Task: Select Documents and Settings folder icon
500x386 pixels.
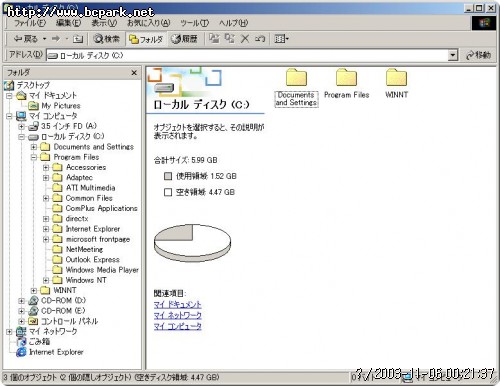Action: click(x=296, y=88)
